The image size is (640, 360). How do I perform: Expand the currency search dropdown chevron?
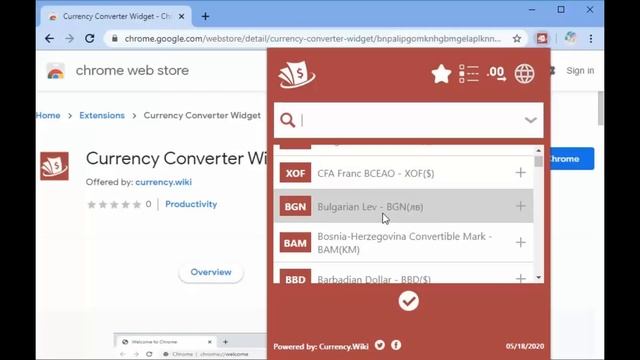530,120
